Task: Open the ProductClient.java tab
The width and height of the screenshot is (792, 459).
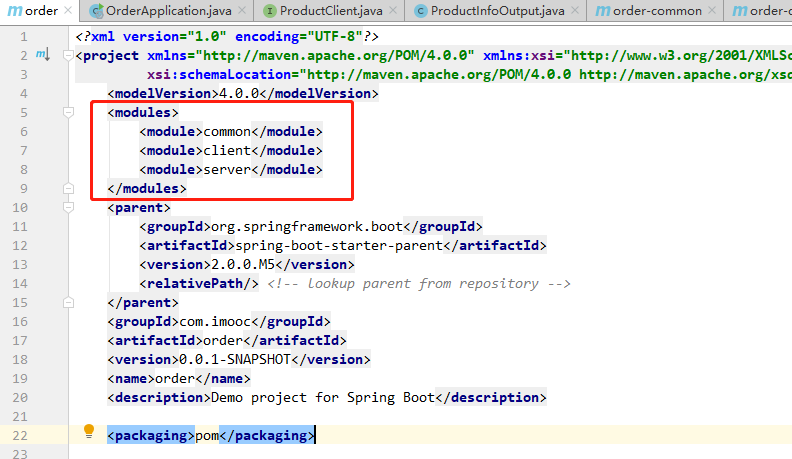Action: pos(331,11)
